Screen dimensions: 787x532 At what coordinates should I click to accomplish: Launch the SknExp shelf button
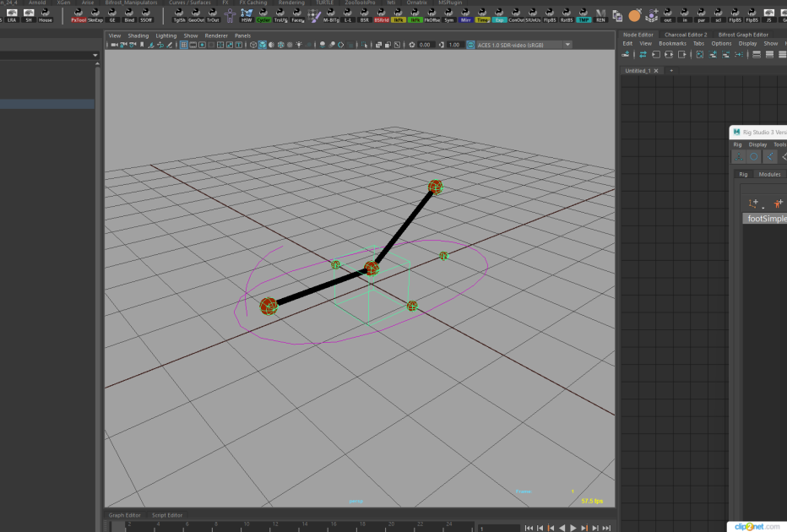[x=95, y=15]
